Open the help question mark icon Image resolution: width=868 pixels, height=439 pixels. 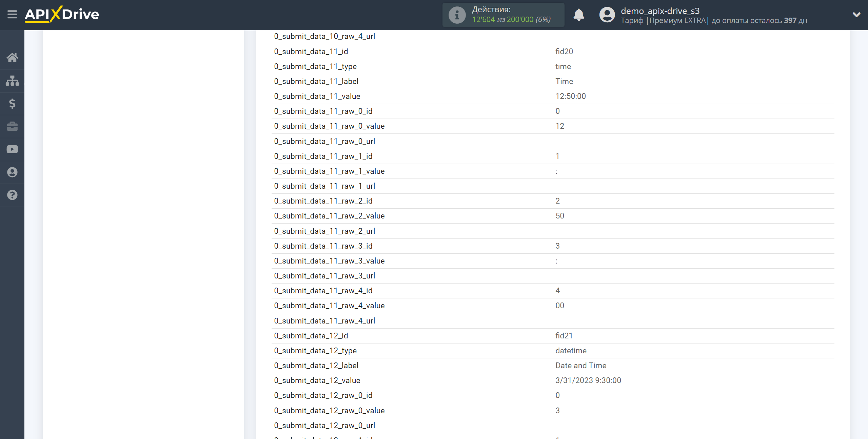tap(12, 195)
